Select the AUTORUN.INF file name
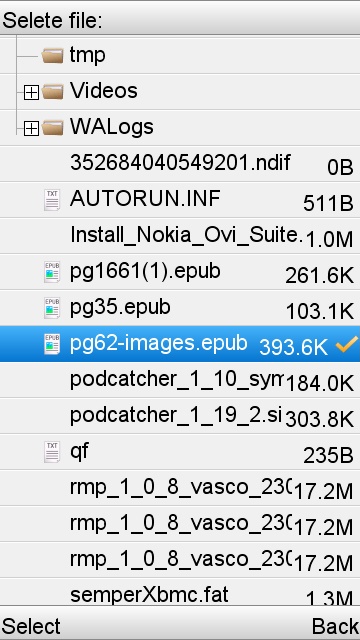 click(x=145, y=199)
